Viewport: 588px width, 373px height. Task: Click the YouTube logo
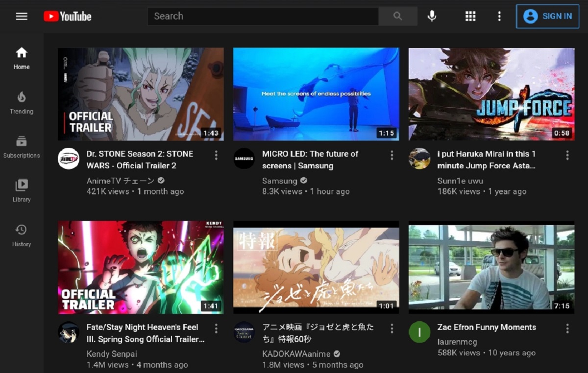click(67, 16)
